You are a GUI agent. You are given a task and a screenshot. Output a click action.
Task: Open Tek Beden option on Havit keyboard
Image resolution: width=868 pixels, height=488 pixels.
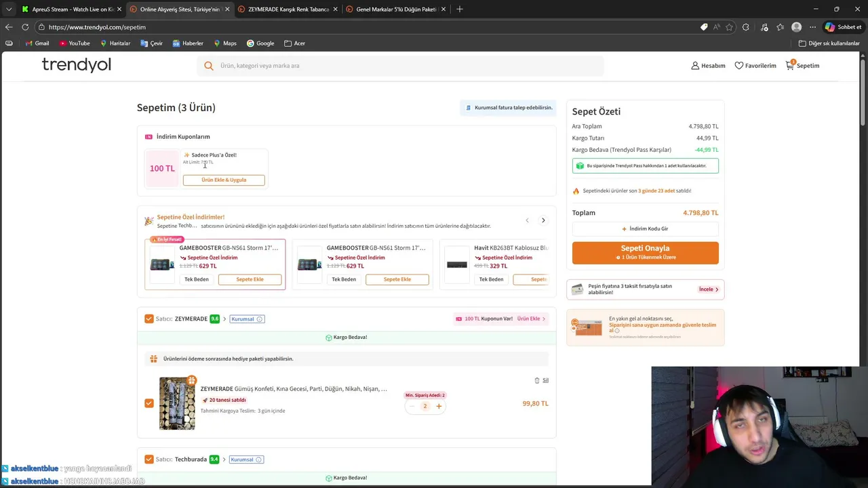pyautogui.click(x=491, y=279)
